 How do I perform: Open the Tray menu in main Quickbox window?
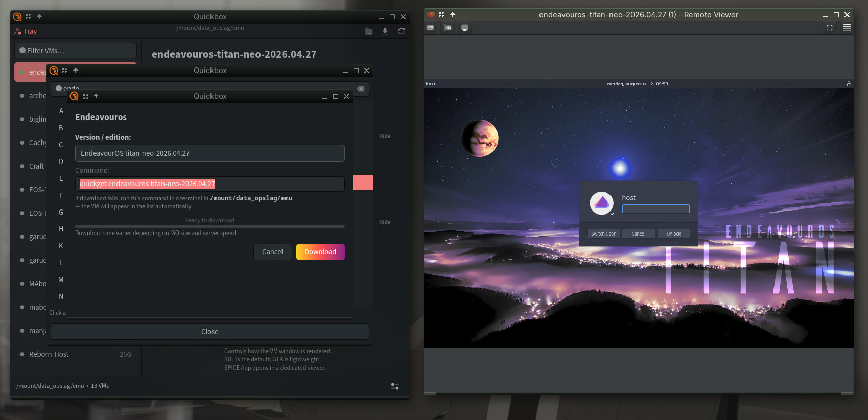(26, 31)
